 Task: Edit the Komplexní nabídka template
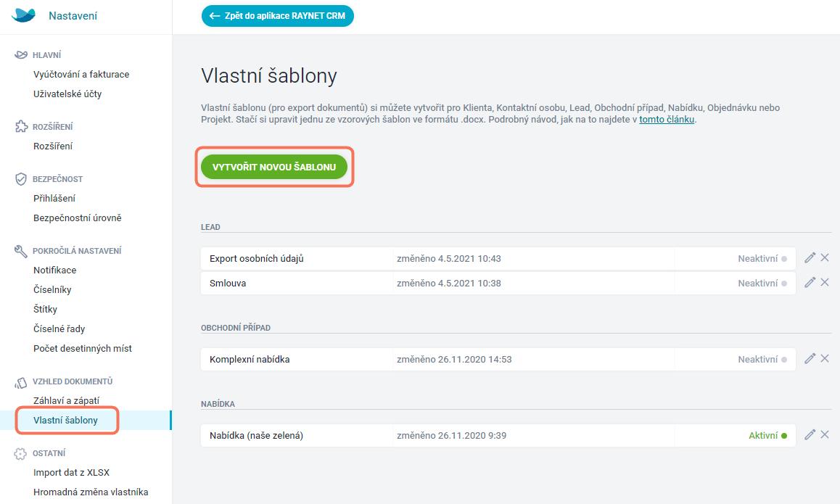tap(810, 359)
